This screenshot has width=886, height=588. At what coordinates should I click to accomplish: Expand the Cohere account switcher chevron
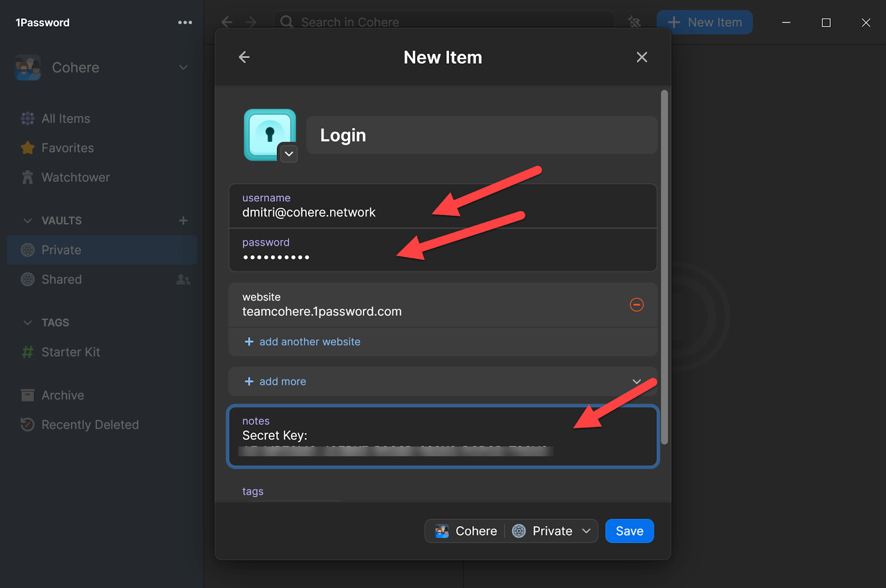pyautogui.click(x=183, y=68)
